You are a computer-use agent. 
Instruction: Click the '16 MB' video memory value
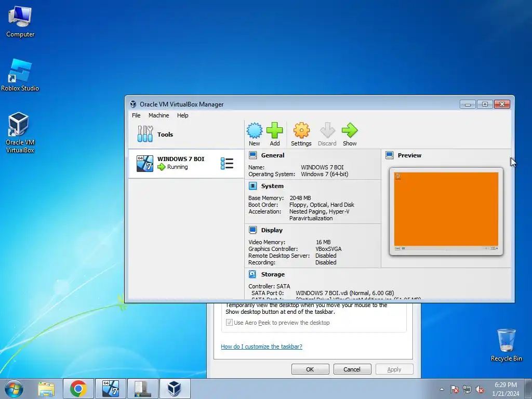point(323,242)
